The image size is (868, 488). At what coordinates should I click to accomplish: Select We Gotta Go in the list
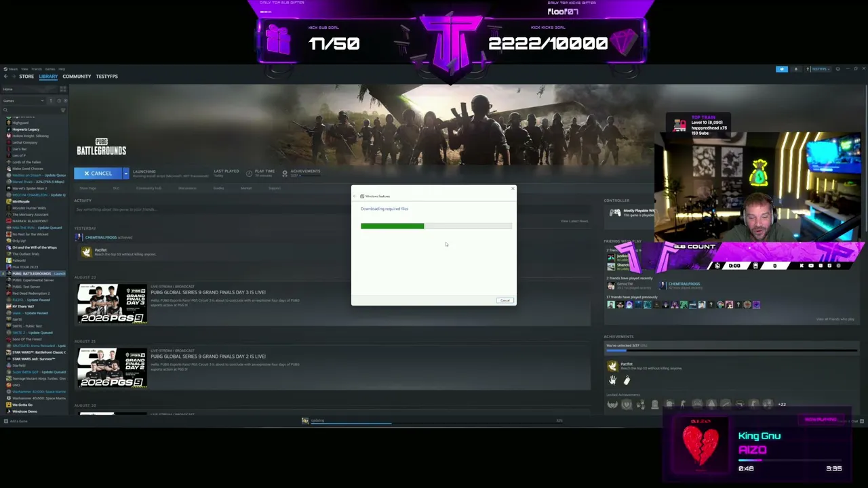coord(22,405)
